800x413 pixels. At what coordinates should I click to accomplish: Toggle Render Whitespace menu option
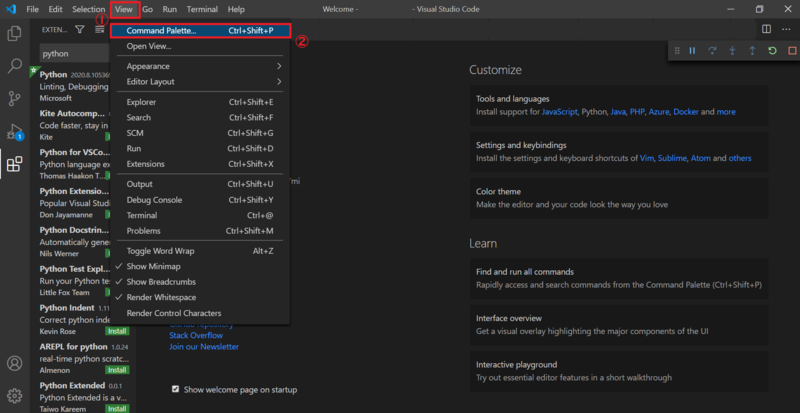(199, 297)
